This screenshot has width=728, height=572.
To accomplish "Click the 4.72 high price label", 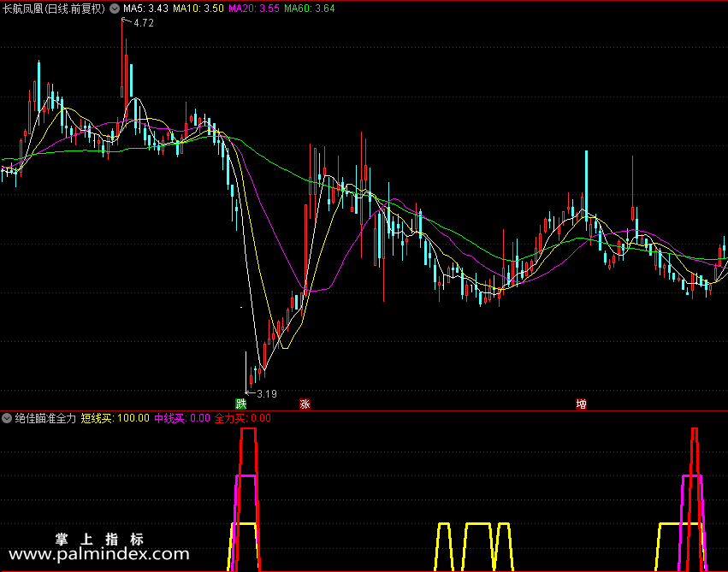I will (x=144, y=23).
